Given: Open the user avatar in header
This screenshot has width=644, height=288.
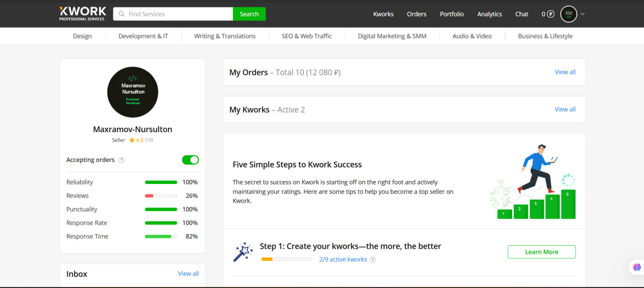Looking at the screenshot, I should (x=569, y=14).
